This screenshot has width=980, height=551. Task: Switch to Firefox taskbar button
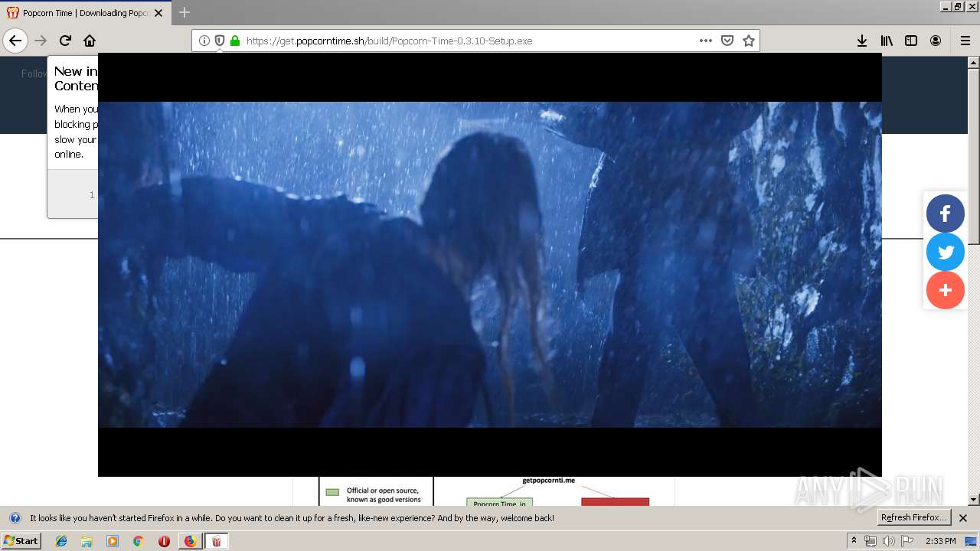(x=191, y=541)
